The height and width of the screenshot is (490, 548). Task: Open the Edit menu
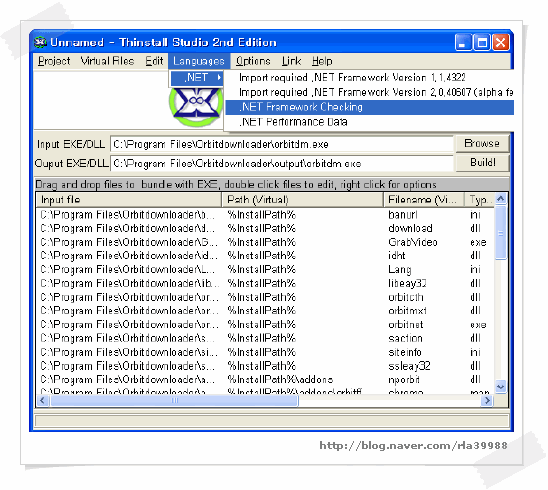(154, 61)
